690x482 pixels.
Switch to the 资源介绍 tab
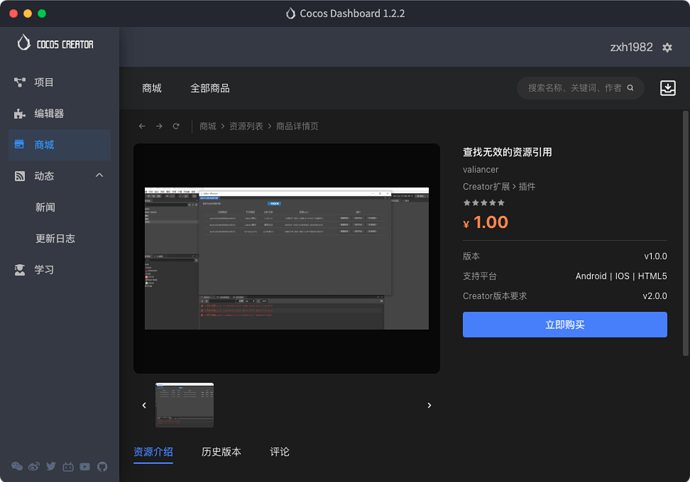pos(153,452)
